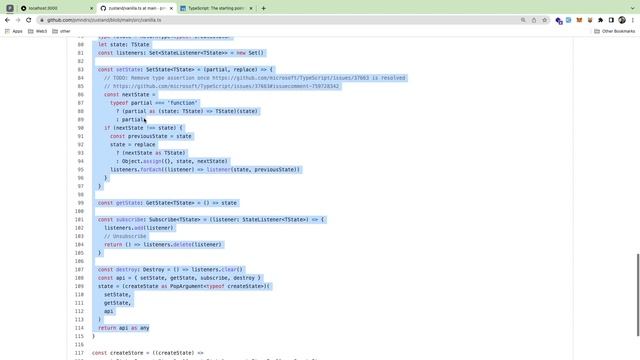Screen dimensions: 640x360
Task: Click 'const destroy' on line 107
Action: point(118,269)
